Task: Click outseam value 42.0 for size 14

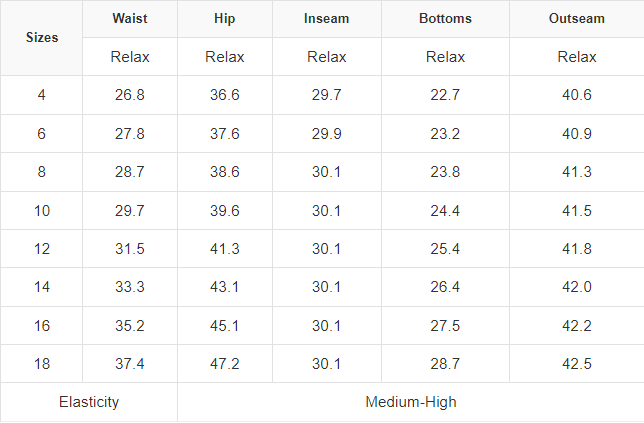Action: [x=576, y=288]
